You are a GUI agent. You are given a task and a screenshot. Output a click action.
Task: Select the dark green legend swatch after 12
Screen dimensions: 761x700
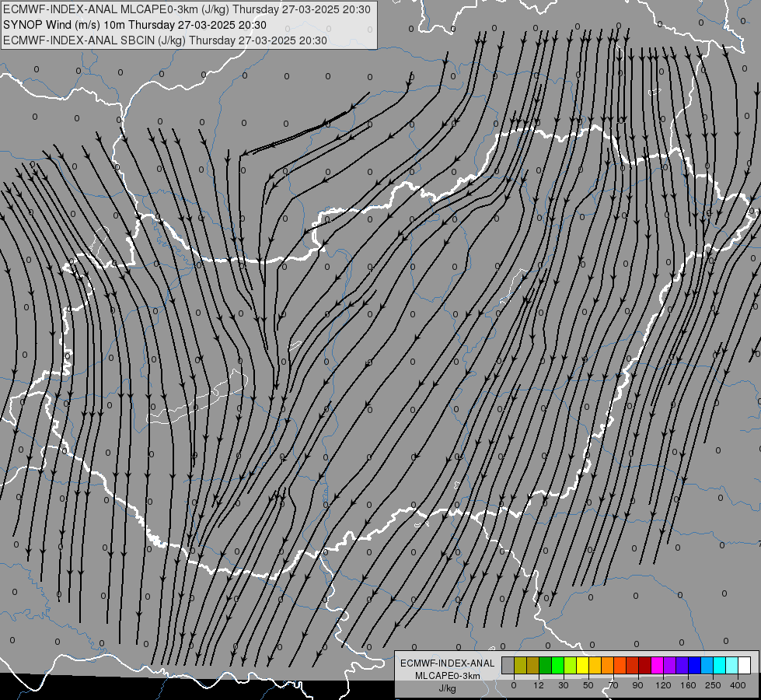coord(545,665)
